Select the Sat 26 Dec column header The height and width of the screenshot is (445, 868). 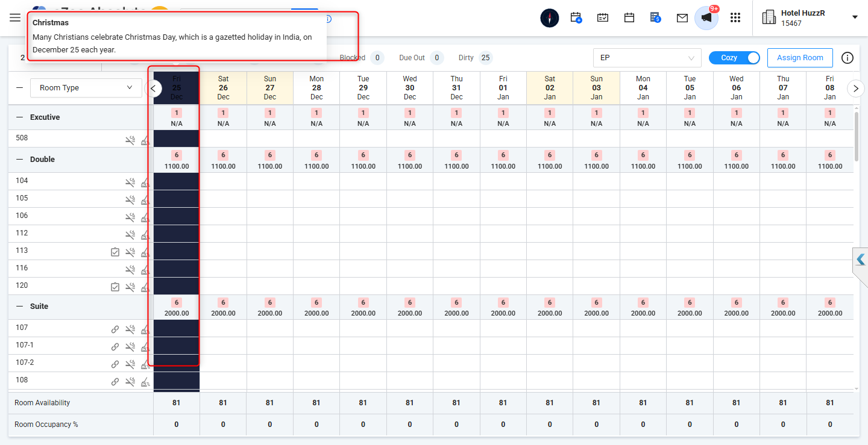223,88
